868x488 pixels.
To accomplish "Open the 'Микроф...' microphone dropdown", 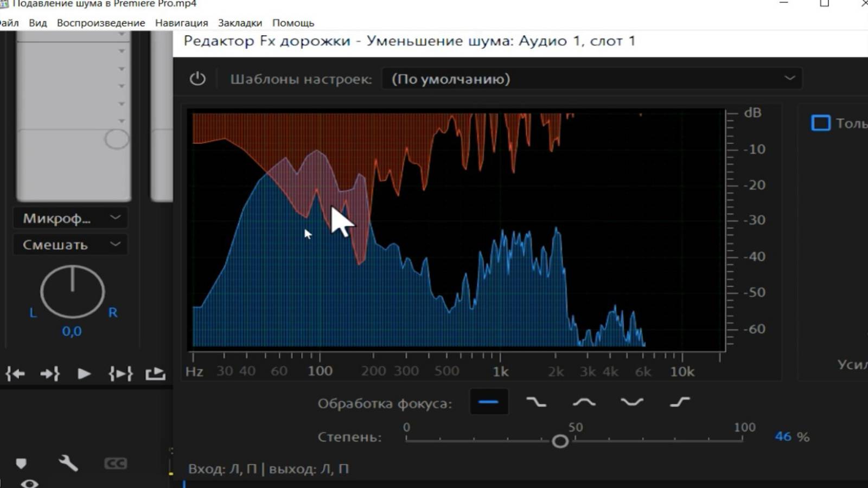I will click(x=69, y=218).
